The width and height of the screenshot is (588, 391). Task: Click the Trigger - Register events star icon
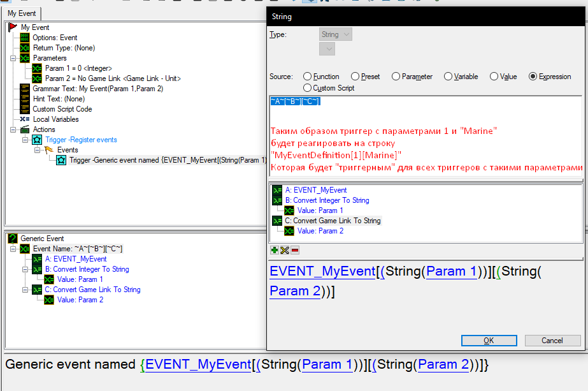pyautogui.click(x=37, y=140)
